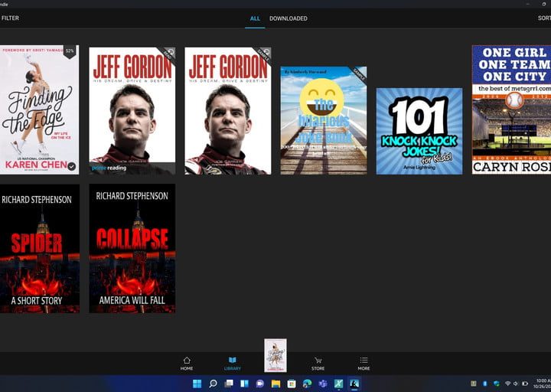
Task: Open One Girl One Team One City book
Action: 511,109
